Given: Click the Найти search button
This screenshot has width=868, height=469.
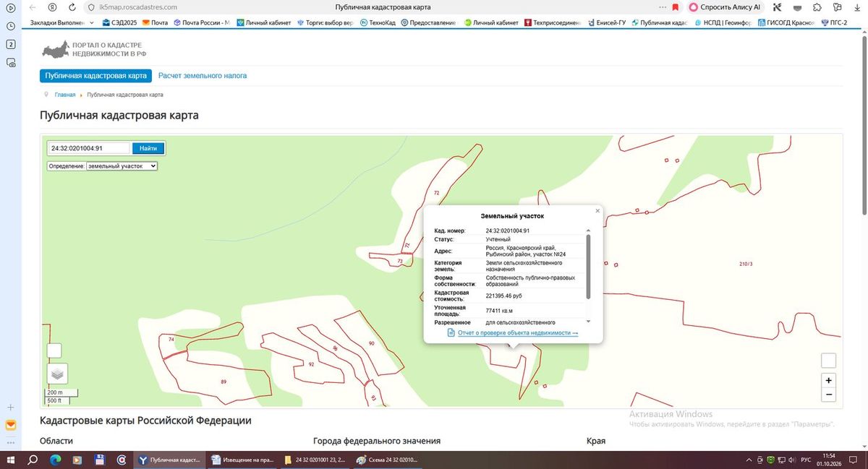Looking at the screenshot, I should pos(148,148).
